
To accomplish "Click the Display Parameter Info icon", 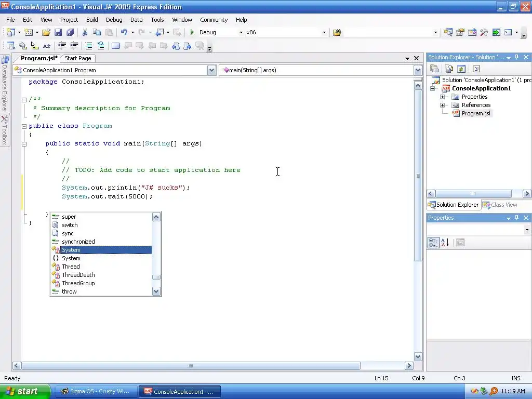I will [x=23, y=46].
